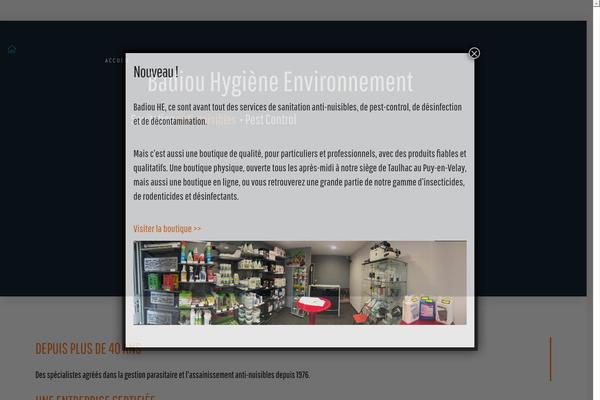Click the paragraph beginning 'Mais c'est aussi une boutique'
Screen dimensions: 600x400
pyautogui.click(x=300, y=175)
